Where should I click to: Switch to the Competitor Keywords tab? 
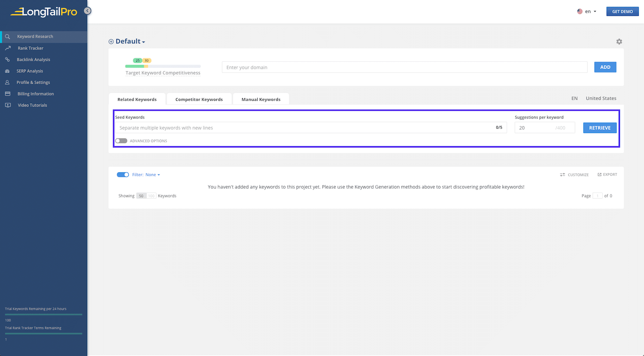point(199,99)
